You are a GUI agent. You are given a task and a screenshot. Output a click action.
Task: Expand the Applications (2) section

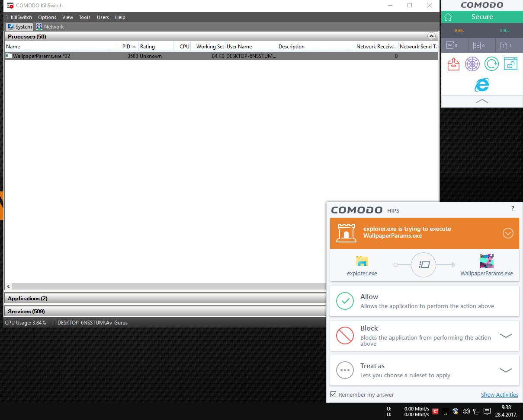coord(28,299)
